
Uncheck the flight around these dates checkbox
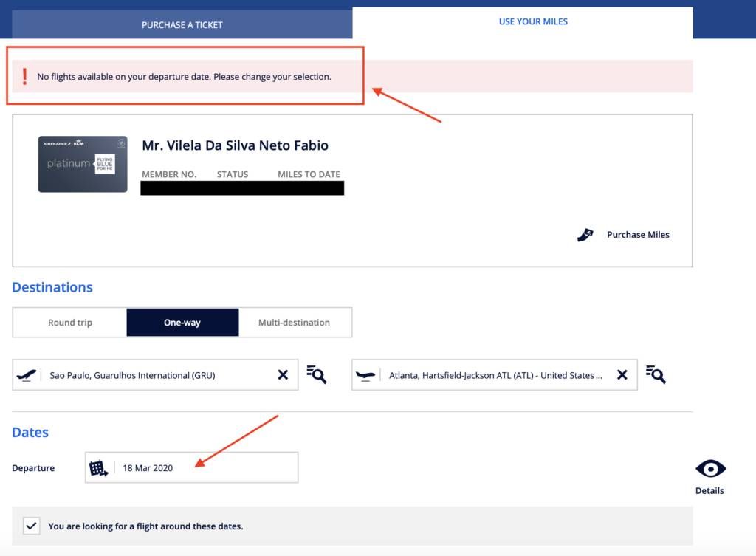coord(31,526)
